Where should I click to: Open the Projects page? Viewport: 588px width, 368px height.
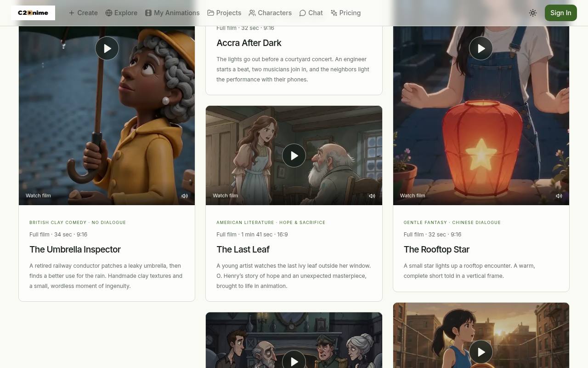(224, 13)
